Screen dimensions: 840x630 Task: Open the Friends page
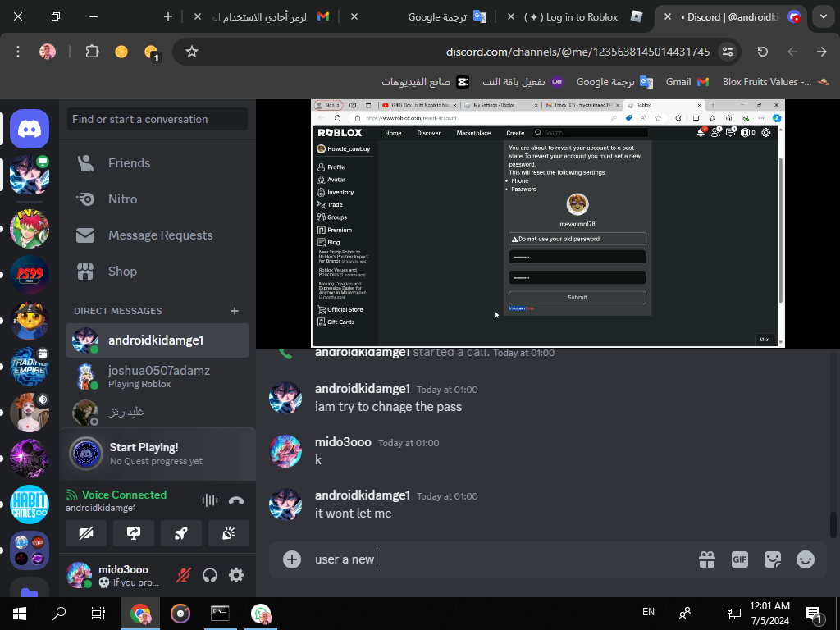157,163
